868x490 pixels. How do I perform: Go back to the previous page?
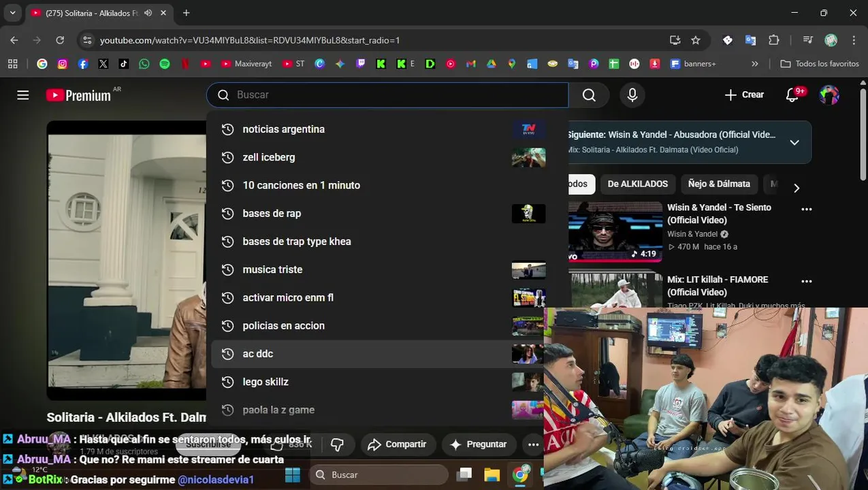pos(14,40)
